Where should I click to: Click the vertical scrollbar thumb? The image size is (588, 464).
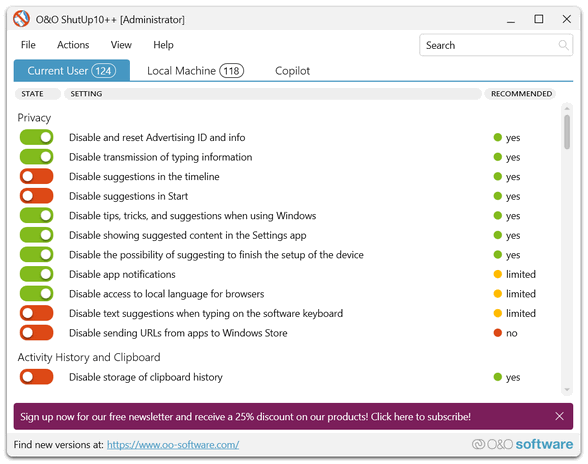tap(567, 132)
